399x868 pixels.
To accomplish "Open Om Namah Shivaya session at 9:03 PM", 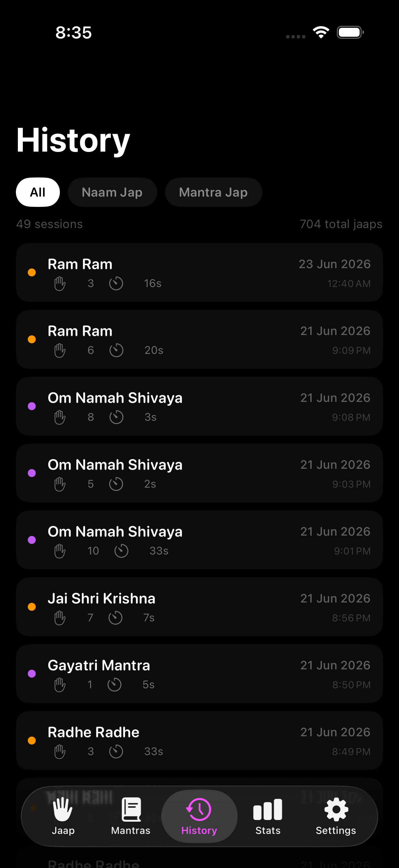I will coord(199,473).
